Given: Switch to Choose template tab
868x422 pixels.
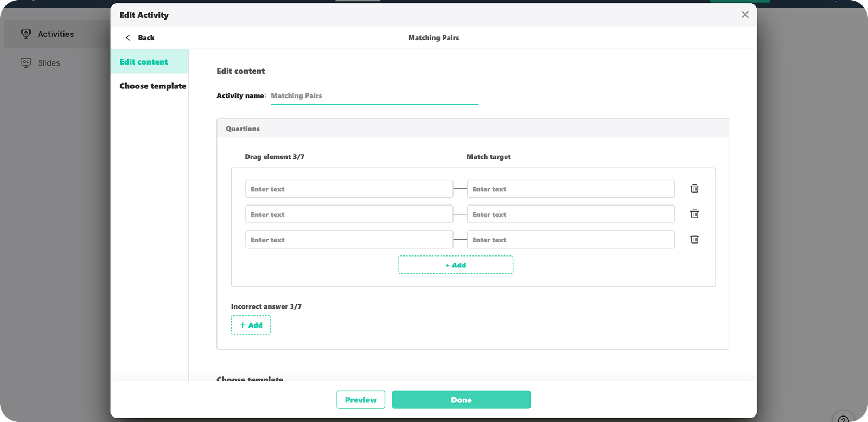Looking at the screenshot, I should [152, 86].
